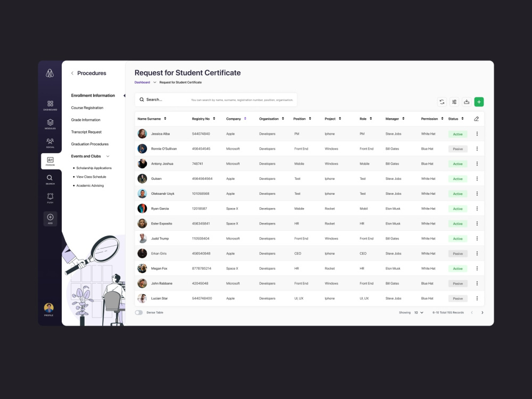Open row menu for Jessica Alba
Image resolution: width=532 pixels, height=399 pixels.
[477, 134]
